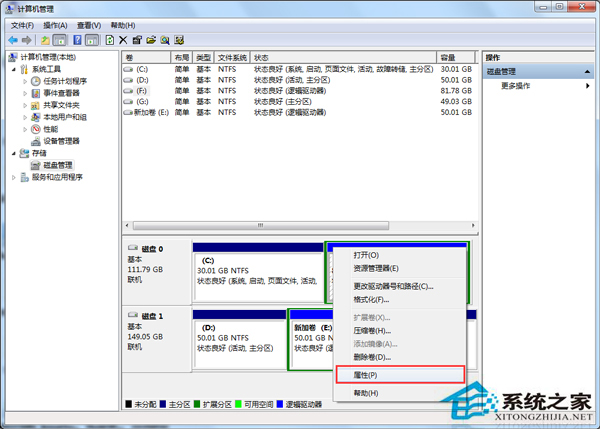
Task: Select 磁盘管理 in the left tree
Action: (x=58, y=165)
